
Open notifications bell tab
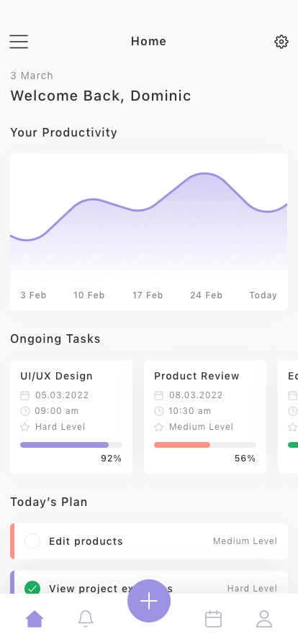coord(86,619)
